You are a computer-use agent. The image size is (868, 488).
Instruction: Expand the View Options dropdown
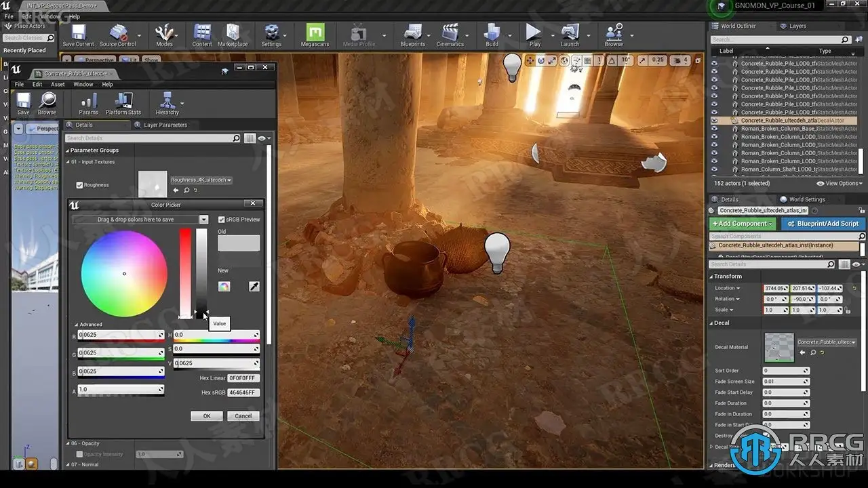pos(840,183)
